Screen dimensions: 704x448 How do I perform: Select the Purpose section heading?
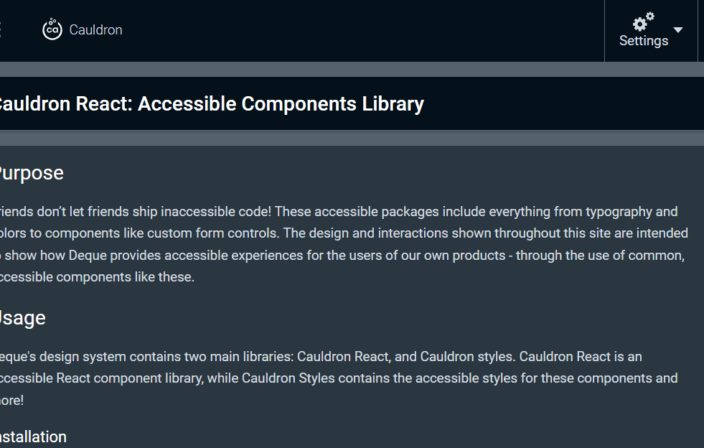[x=30, y=173]
